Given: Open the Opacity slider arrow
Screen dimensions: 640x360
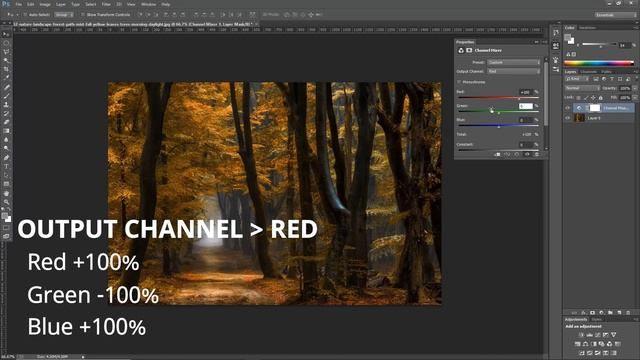Looking at the screenshot, I should (x=634, y=88).
